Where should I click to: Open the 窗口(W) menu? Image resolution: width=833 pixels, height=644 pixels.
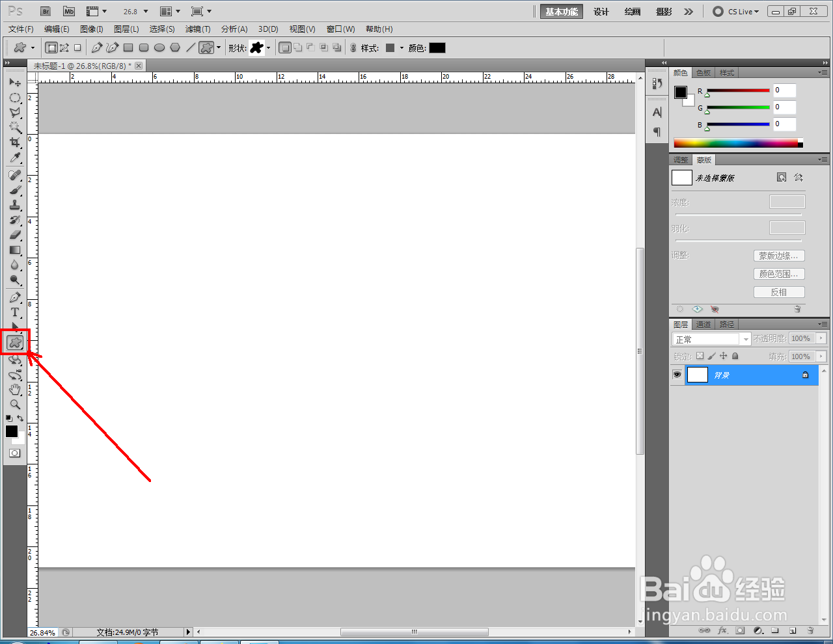click(340, 29)
